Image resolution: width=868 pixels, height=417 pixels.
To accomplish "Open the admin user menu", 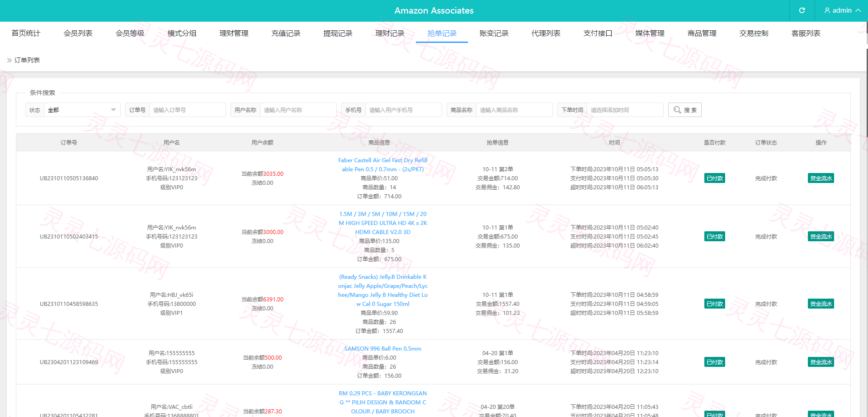I will point(842,10).
